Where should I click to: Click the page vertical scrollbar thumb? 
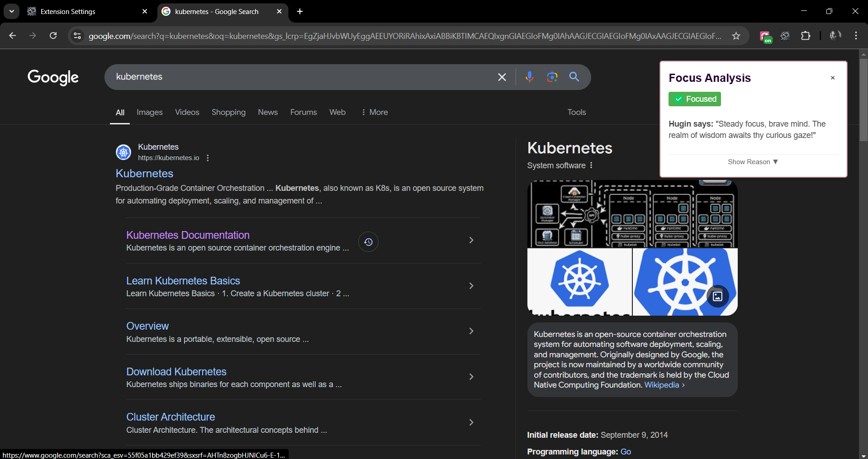(x=863, y=99)
